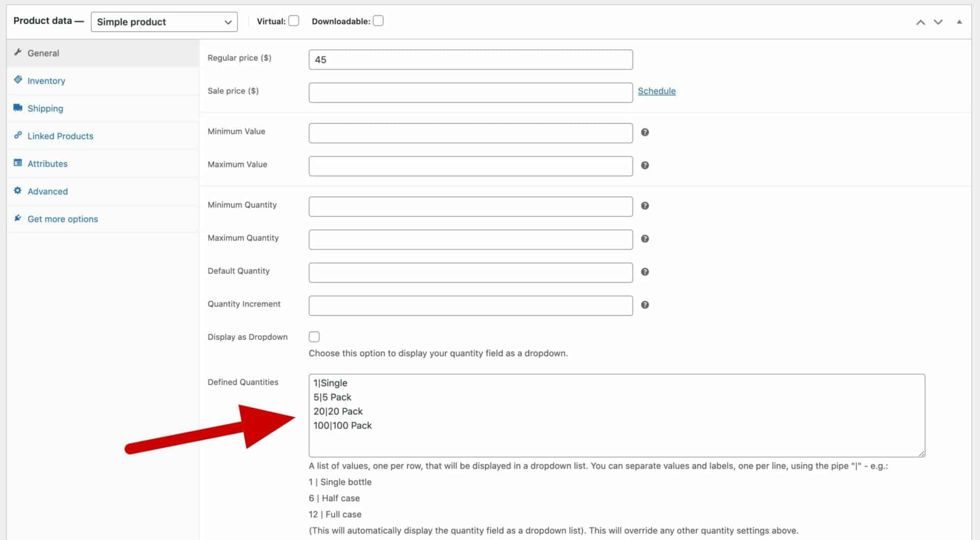Image resolution: width=980 pixels, height=540 pixels.
Task: Click the textarea resize handle corner
Action: [x=921, y=453]
